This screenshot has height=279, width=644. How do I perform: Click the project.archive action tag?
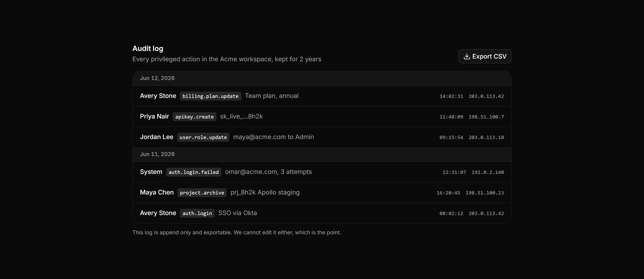(x=202, y=193)
